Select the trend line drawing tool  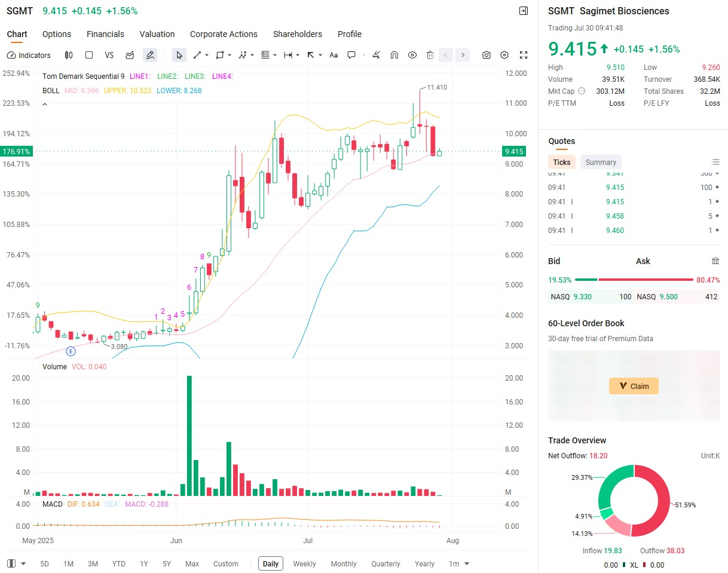point(197,55)
